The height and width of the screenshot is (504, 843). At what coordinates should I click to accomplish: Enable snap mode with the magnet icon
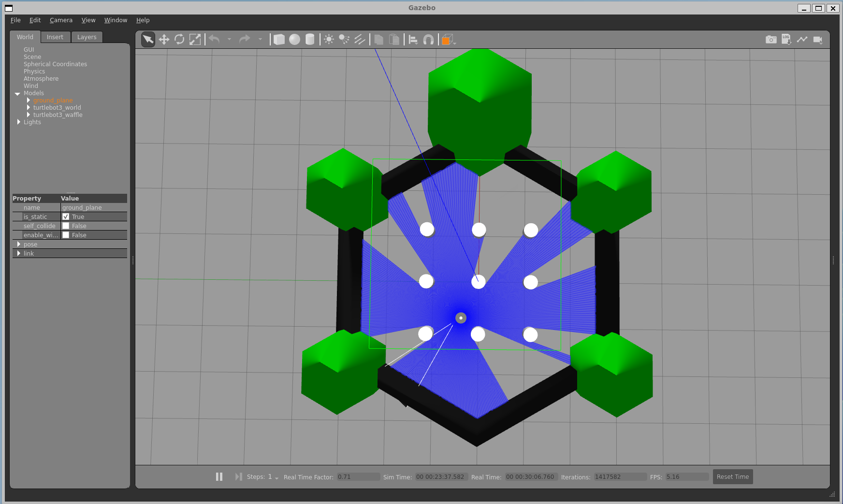click(x=428, y=39)
